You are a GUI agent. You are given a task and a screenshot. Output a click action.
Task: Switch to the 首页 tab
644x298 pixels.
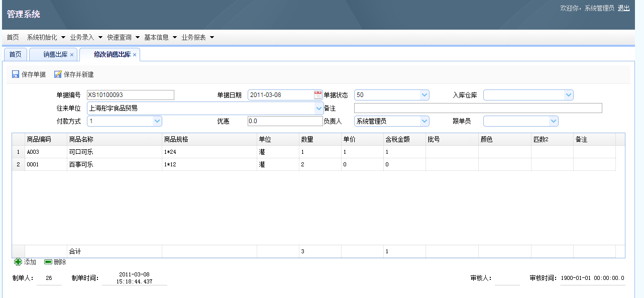point(16,55)
